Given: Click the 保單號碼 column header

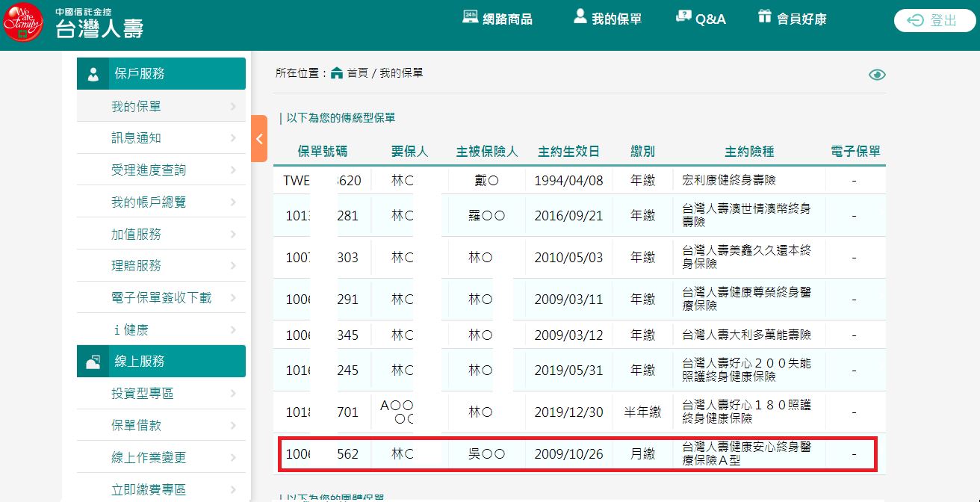Looking at the screenshot, I should pos(323,152).
